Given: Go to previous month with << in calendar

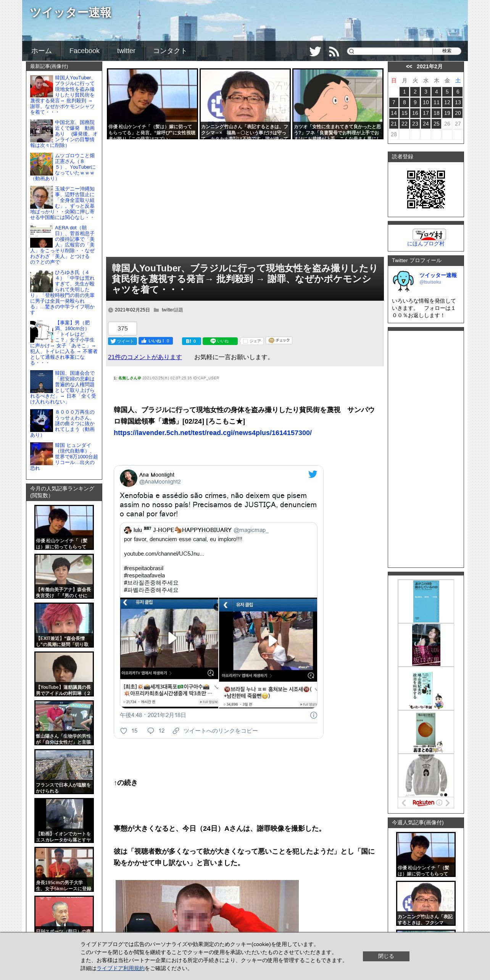Looking at the screenshot, I should coord(409,66).
